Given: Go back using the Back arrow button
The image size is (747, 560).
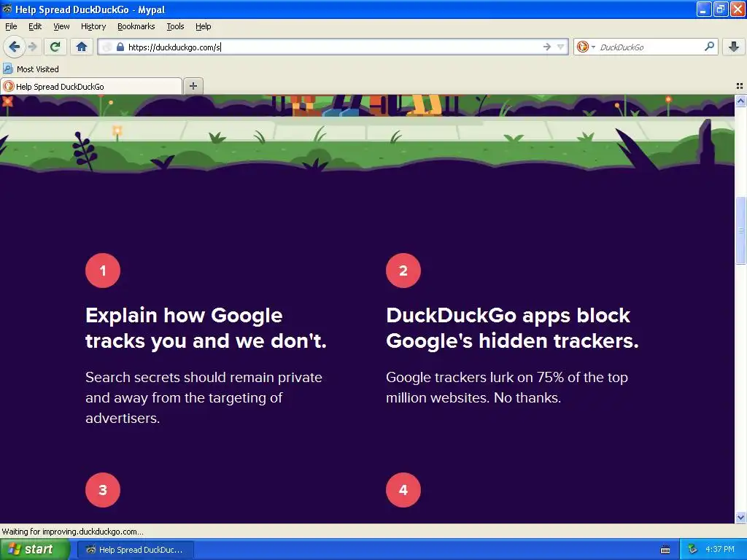Looking at the screenshot, I should pos(14,47).
